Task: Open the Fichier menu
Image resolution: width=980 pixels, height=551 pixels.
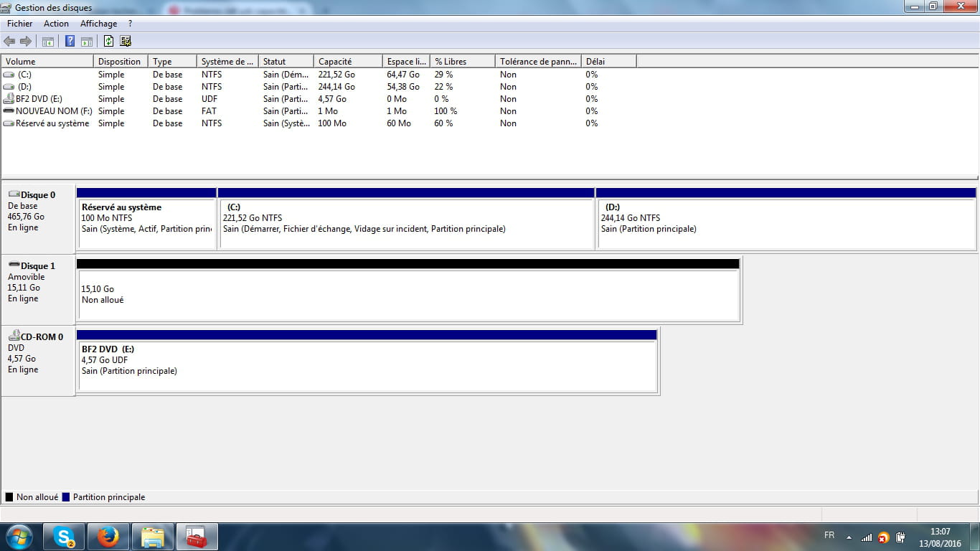Action: (x=20, y=24)
